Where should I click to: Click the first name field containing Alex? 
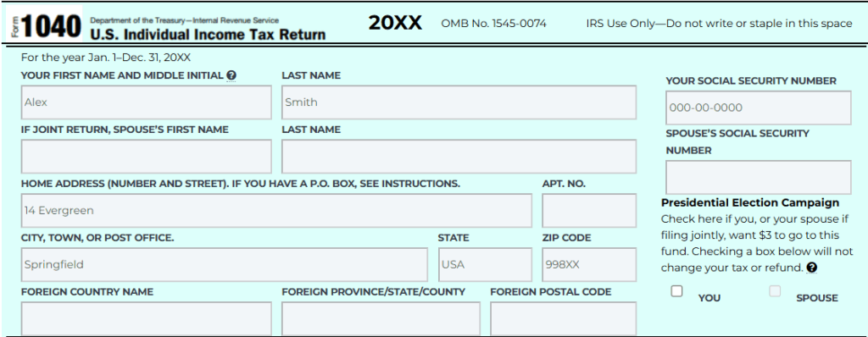coord(146,102)
